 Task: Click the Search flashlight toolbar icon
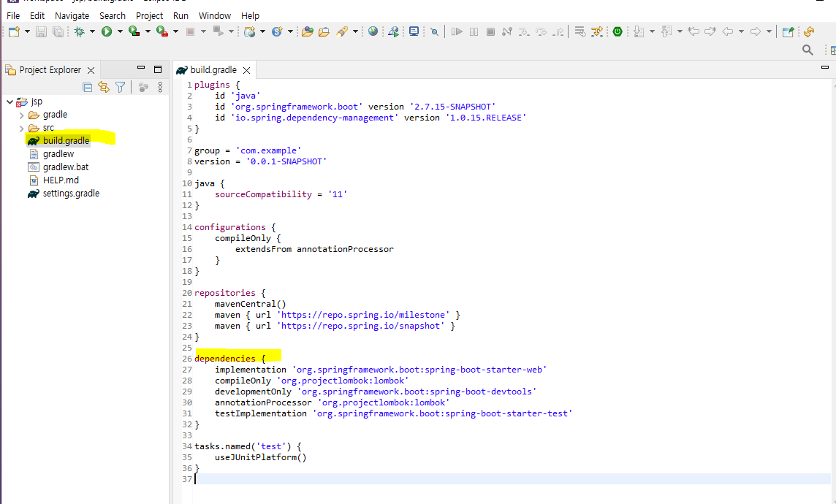pyautogui.click(x=342, y=32)
